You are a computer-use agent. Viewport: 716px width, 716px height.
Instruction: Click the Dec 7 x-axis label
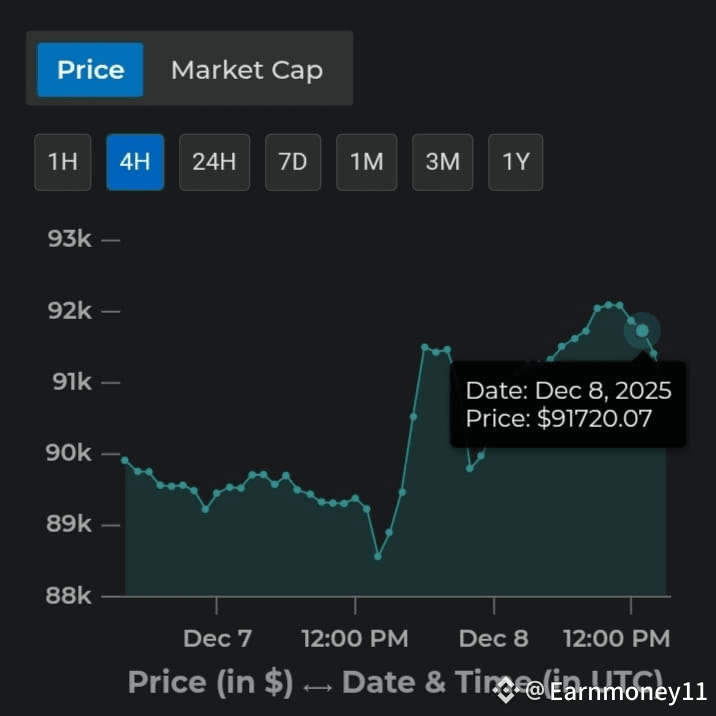coord(217,638)
